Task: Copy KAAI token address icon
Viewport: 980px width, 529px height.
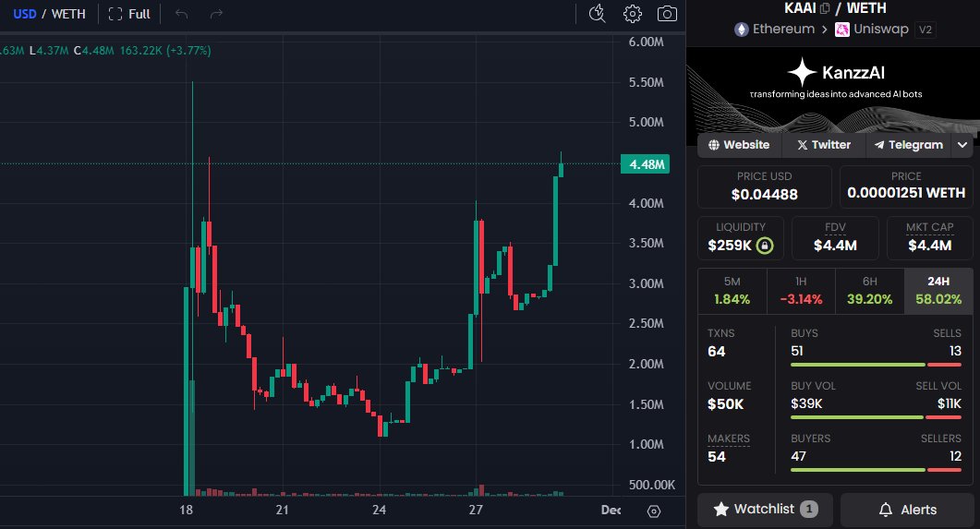Action: pyautogui.click(x=825, y=8)
